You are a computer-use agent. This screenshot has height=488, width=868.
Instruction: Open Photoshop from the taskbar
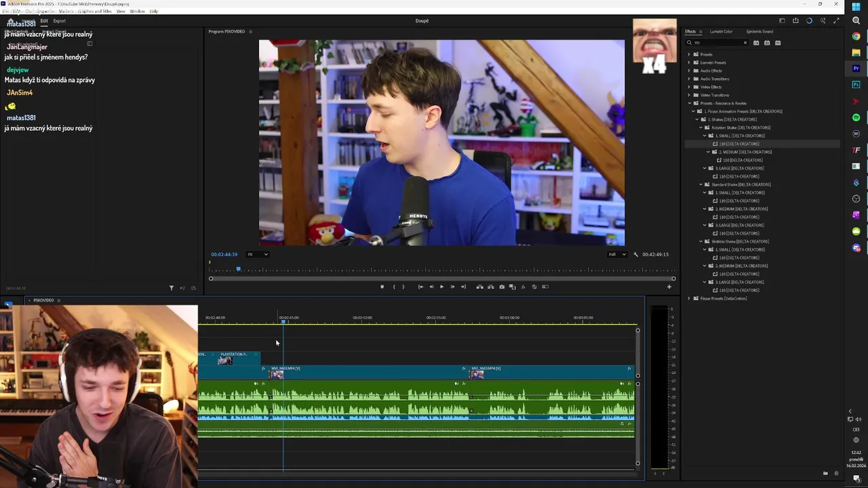coord(856,85)
